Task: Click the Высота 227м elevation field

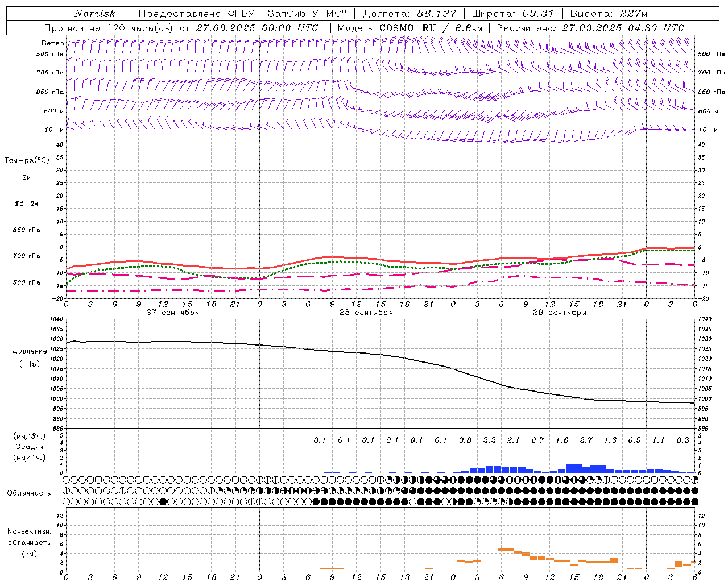Action: [x=608, y=14]
